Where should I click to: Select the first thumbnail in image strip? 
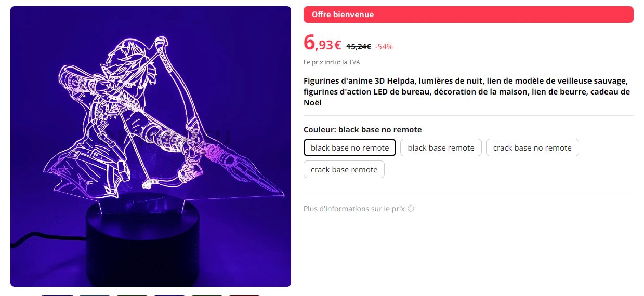pos(57,295)
